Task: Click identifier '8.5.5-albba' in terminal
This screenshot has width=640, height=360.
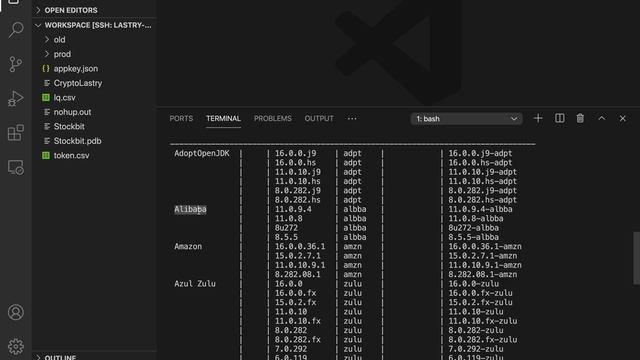Action: (473, 237)
